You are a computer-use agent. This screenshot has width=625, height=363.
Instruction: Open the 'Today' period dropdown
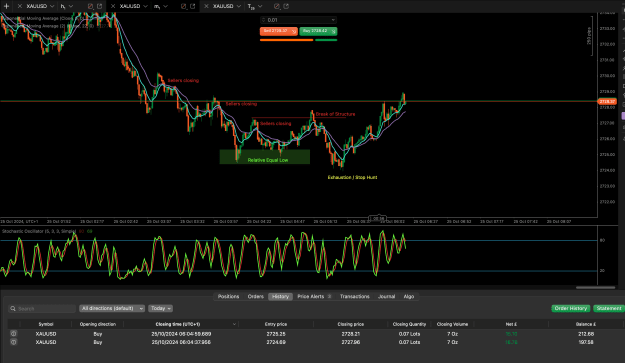coord(160,308)
